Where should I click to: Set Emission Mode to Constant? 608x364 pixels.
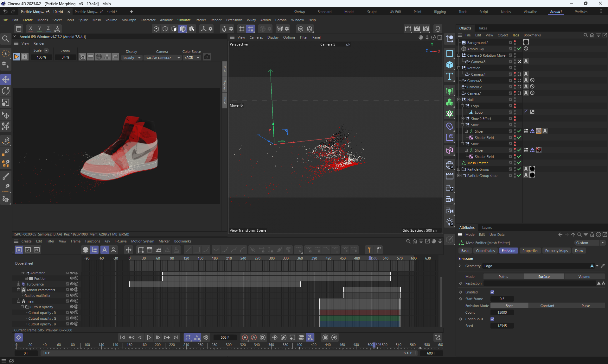pyautogui.click(x=547, y=306)
